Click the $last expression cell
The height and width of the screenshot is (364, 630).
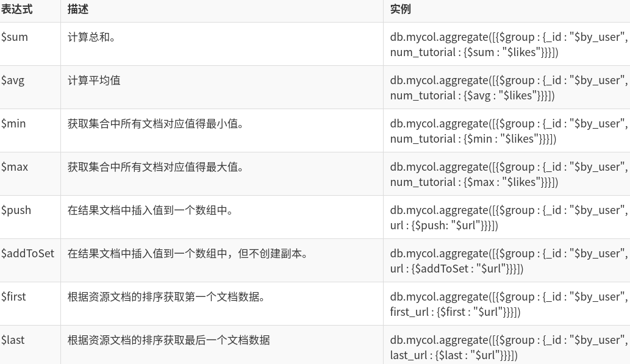[x=13, y=340]
